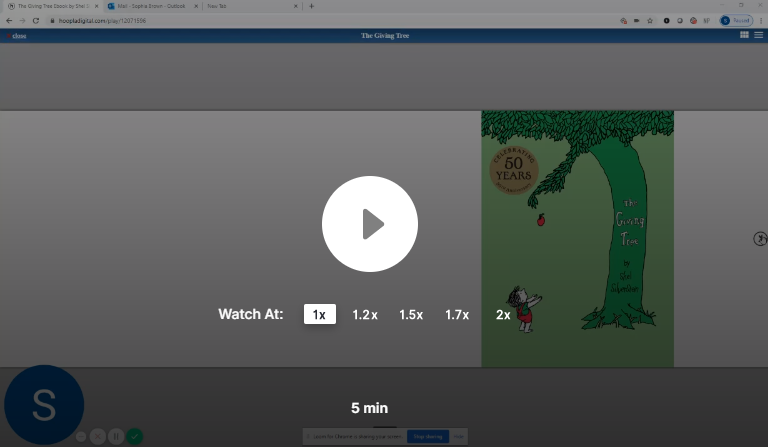Bookmark this page with star icon

click(x=650, y=21)
